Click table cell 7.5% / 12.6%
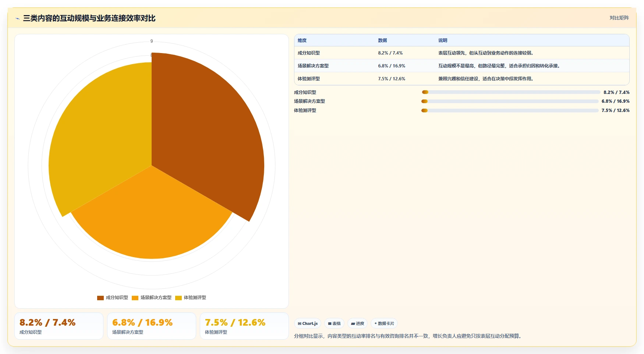644x354 pixels. click(x=392, y=79)
